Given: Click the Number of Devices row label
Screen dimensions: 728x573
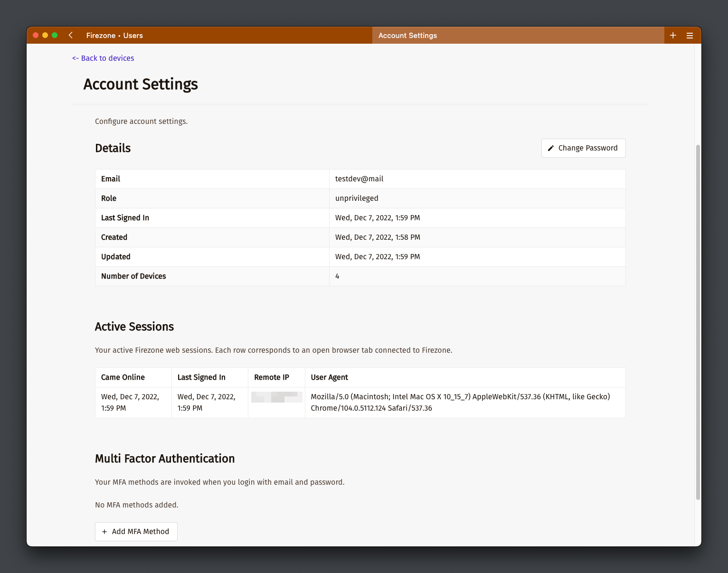Looking at the screenshot, I should [133, 276].
